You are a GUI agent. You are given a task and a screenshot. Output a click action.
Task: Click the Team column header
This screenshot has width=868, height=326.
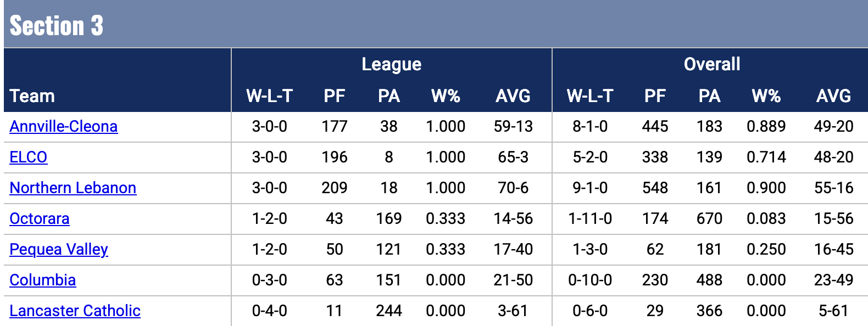coord(32,96)
